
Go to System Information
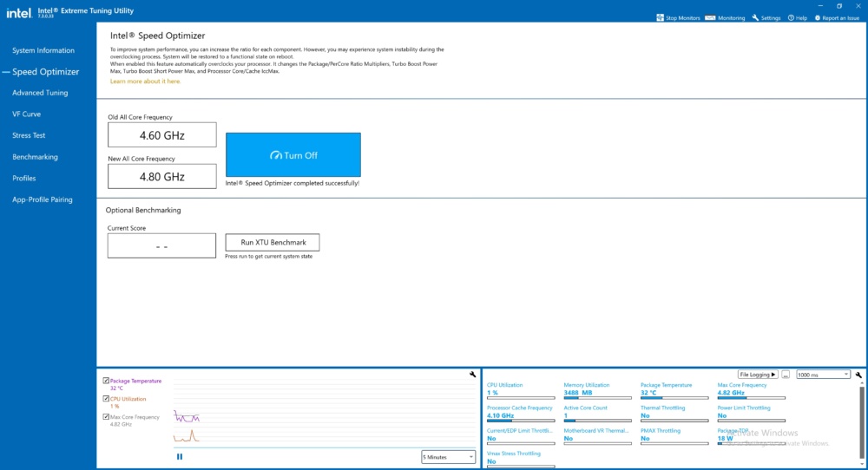click(43, 50)
